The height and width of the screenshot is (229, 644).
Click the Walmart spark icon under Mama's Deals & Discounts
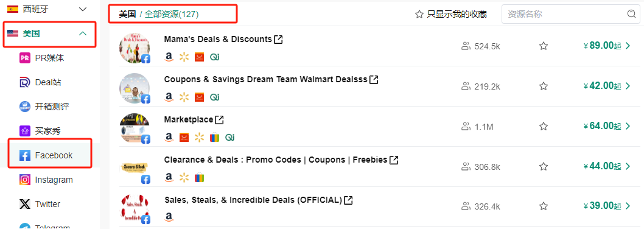click(x=184, y=57)
